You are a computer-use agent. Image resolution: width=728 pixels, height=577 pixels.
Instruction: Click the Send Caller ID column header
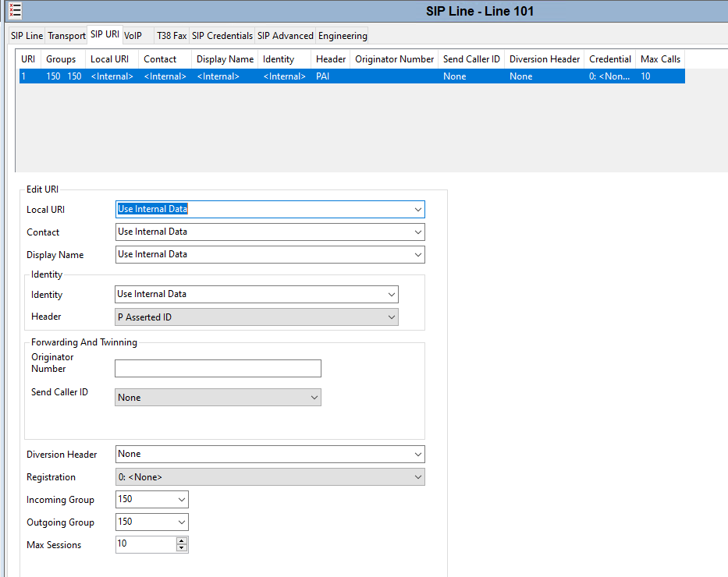point(471,59)
